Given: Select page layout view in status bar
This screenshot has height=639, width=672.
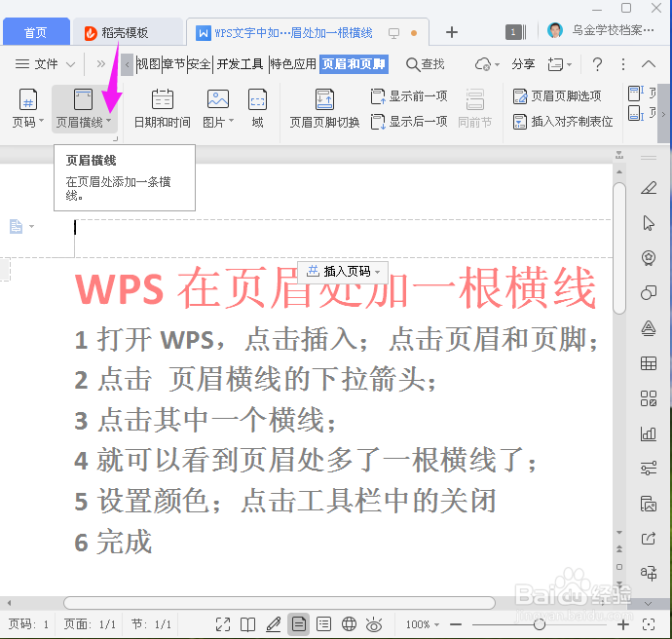Looking at the screenshot, I should 299,624.
